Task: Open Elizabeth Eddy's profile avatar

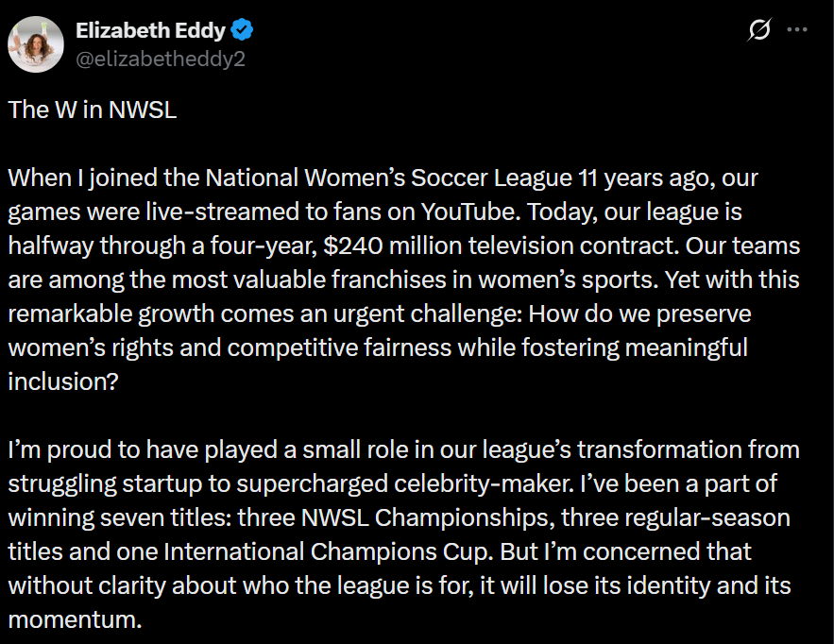Action: [x=36, y=44]
